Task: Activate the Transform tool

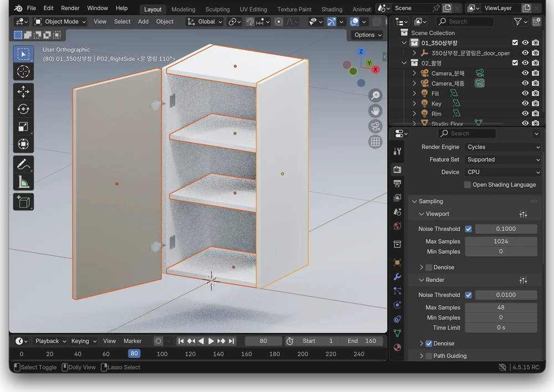Action: coord(23,144)
